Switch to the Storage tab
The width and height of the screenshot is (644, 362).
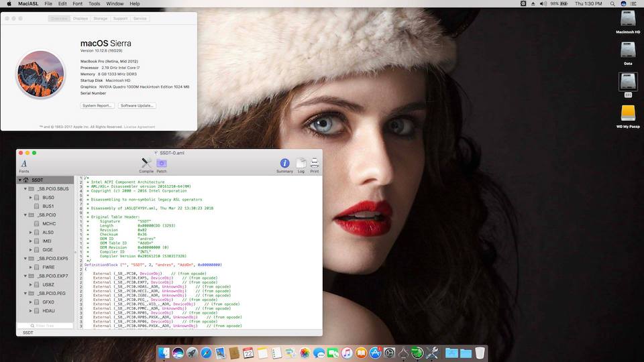click(100, 19)
